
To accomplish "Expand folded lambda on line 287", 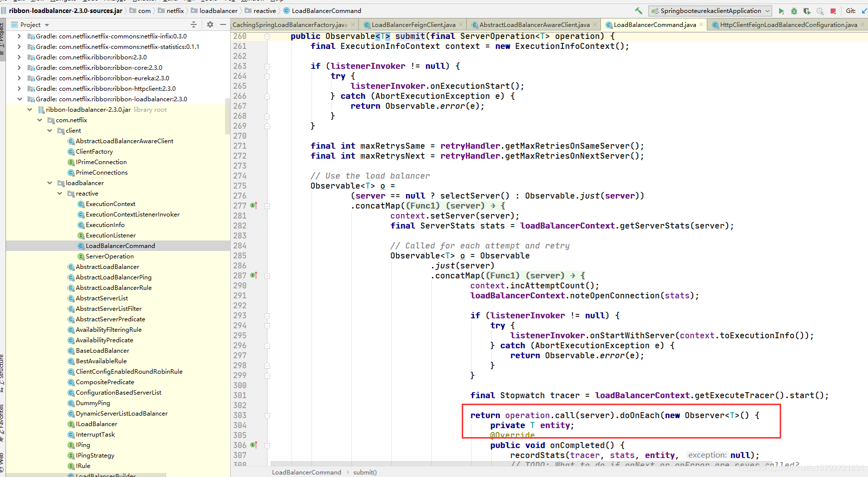I will pyautogui.click(x=268, y=275).
